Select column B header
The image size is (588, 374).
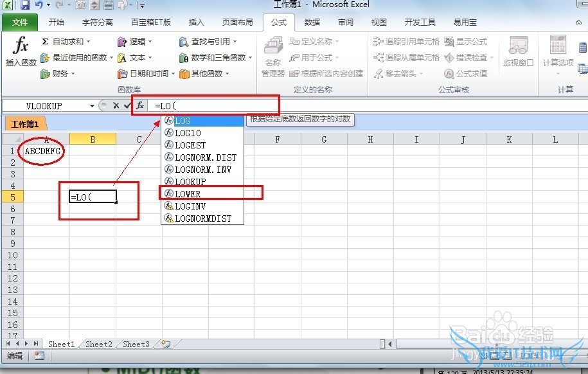click(x=93, y=139)
